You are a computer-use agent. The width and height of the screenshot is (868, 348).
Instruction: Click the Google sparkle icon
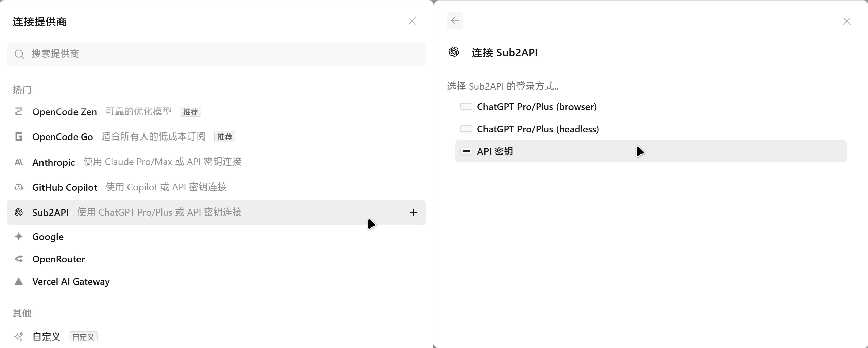19,237
